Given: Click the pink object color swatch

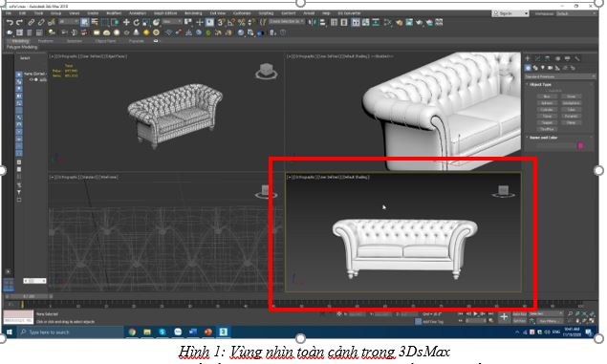Looking at the screenshot, I should click(x=580, y=145).
